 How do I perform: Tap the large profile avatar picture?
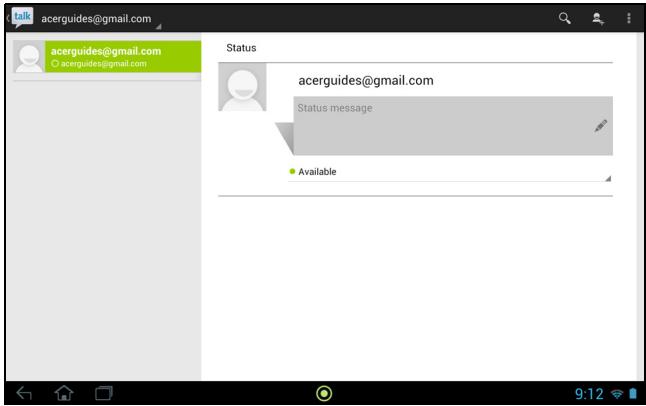tap(242, 87)
